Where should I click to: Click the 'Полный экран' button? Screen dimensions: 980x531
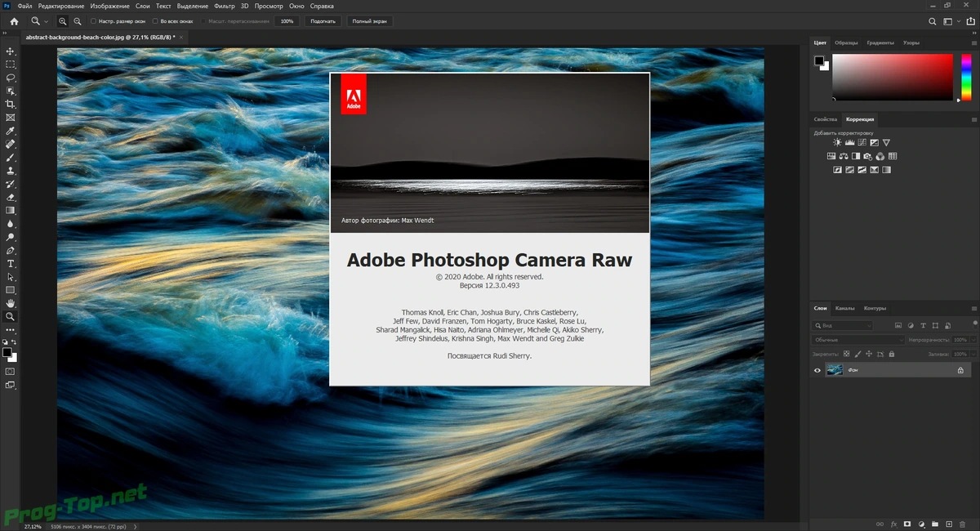click(x=369, y=21)
